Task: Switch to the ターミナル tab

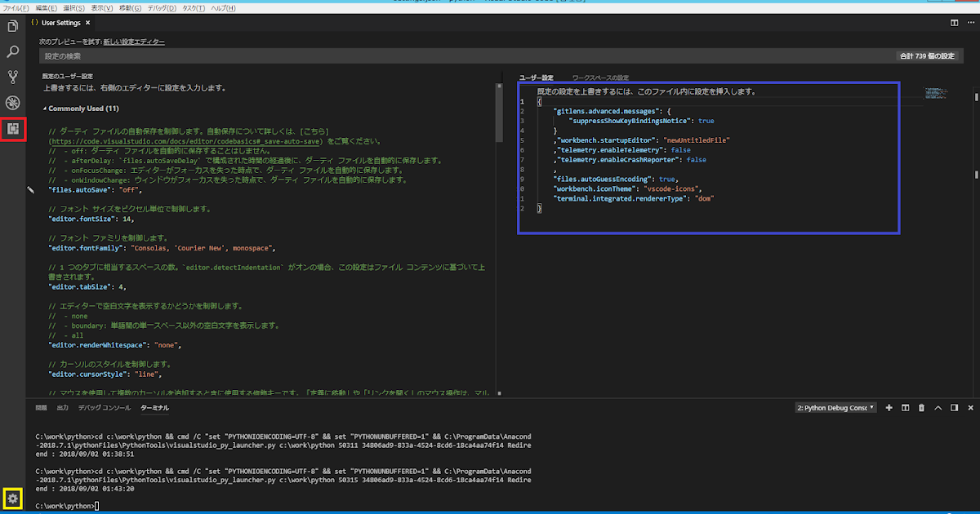Action: point(155,408)
